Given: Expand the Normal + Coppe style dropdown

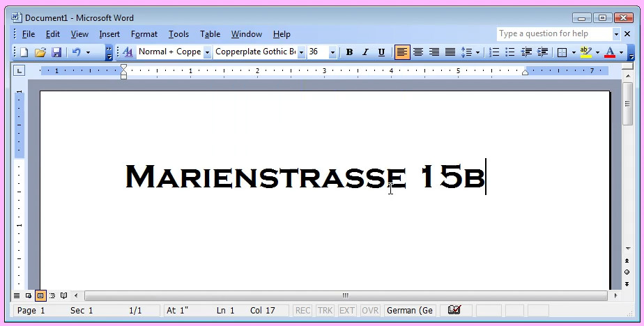Looking at the screenshot, I should click(207, 52).
